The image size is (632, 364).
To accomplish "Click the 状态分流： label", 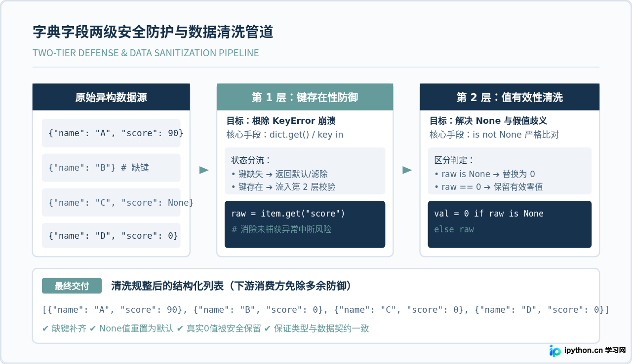I will coord(251,160).
